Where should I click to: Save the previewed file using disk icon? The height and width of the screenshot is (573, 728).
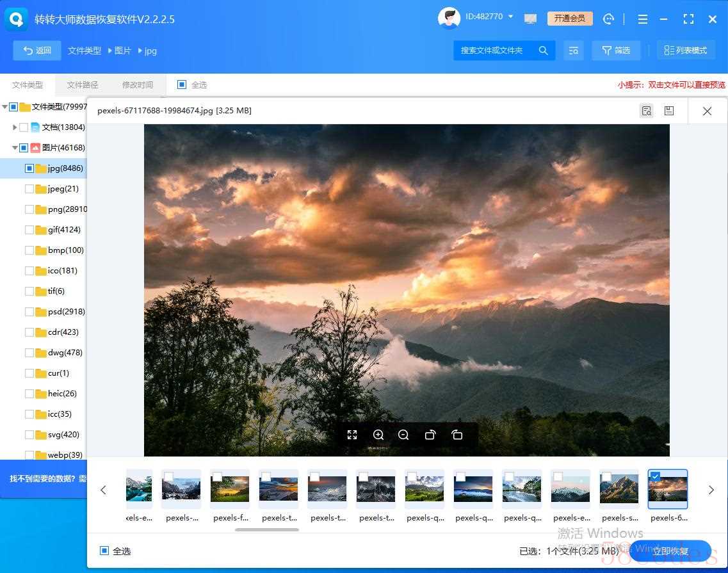click(668, 111)
